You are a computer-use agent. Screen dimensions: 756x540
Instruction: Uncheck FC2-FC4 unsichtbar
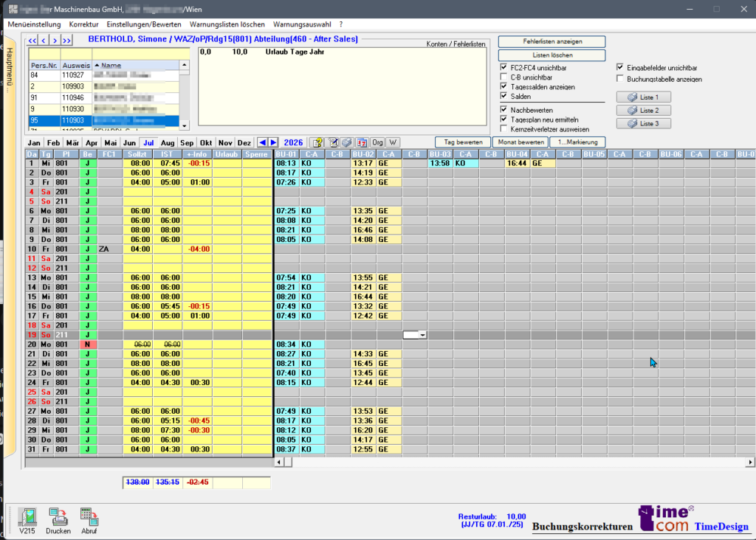pyautogui.click(x=504, y=67)
